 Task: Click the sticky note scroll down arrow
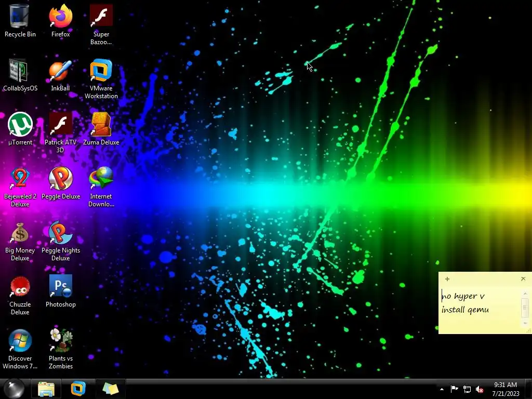click(525, 323)
